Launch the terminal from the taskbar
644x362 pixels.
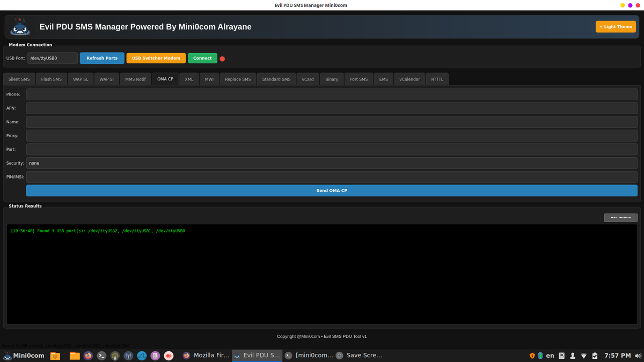point(101,356)
